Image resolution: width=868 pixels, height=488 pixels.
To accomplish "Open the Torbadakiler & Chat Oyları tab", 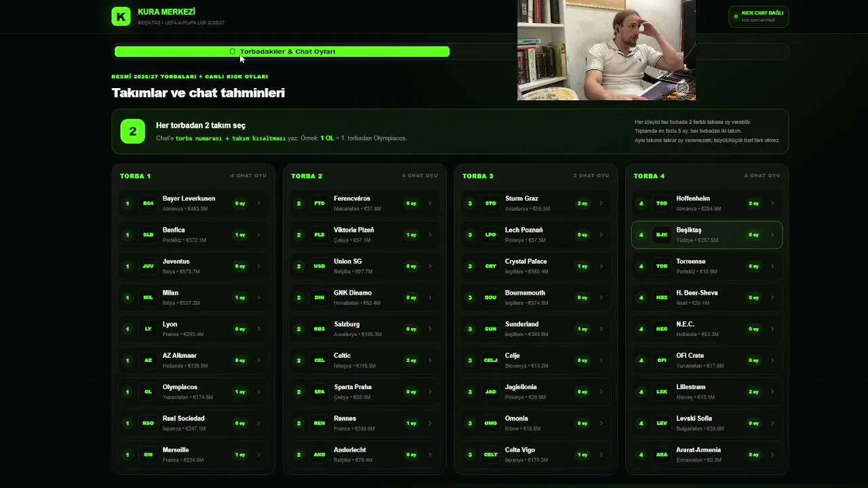I will click(282, 52).
